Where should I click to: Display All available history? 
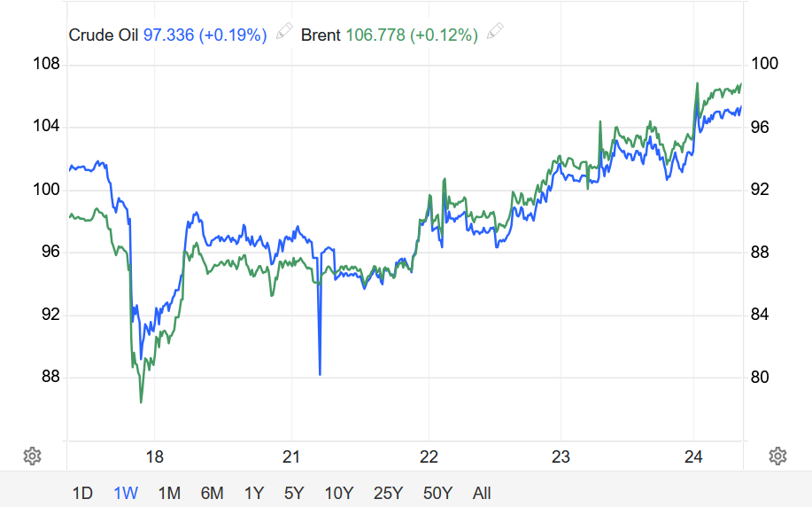coord(482,493)
